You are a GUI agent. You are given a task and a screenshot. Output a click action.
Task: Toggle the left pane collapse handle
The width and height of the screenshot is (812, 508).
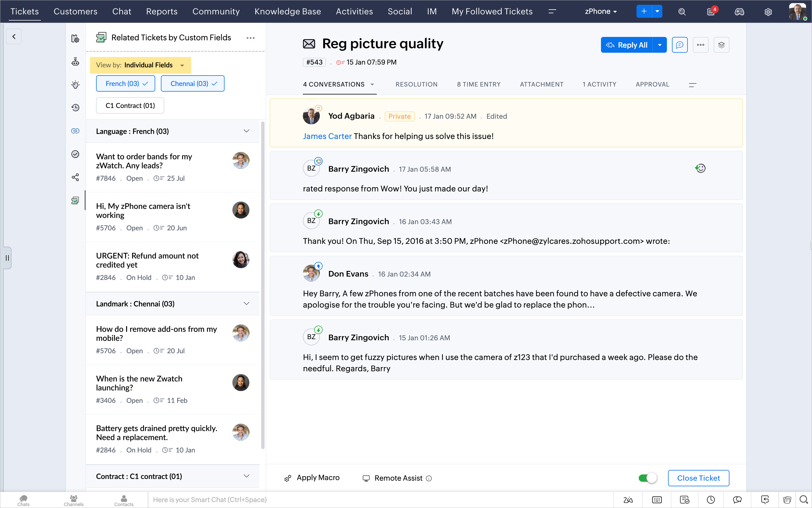point(7,258)
